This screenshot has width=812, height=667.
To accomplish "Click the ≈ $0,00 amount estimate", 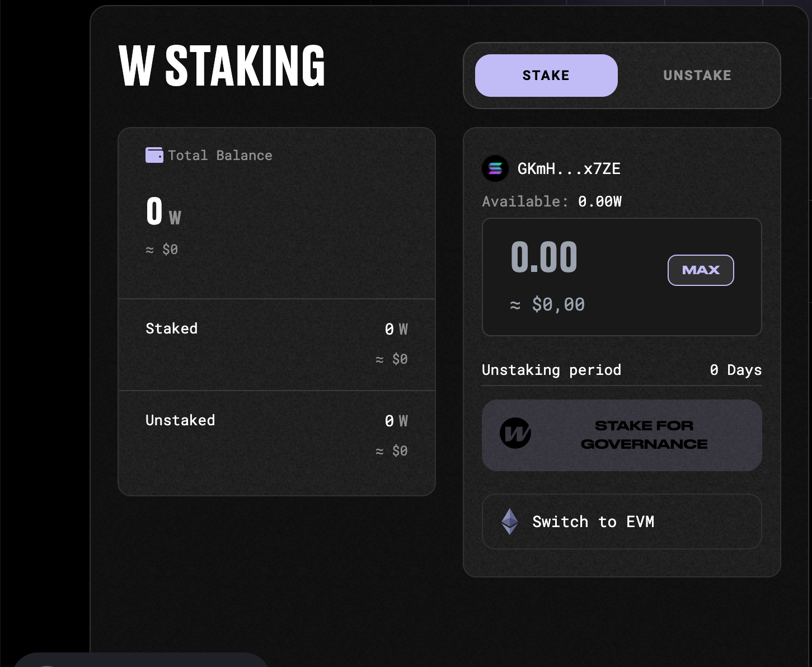I will point(547,304).
